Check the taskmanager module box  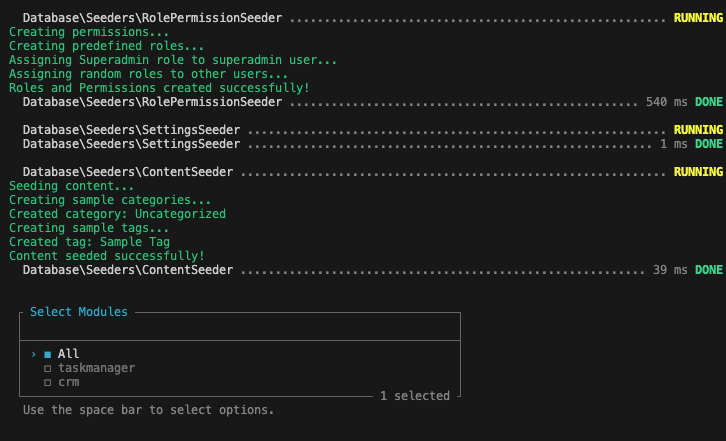(x=47, y=369)
